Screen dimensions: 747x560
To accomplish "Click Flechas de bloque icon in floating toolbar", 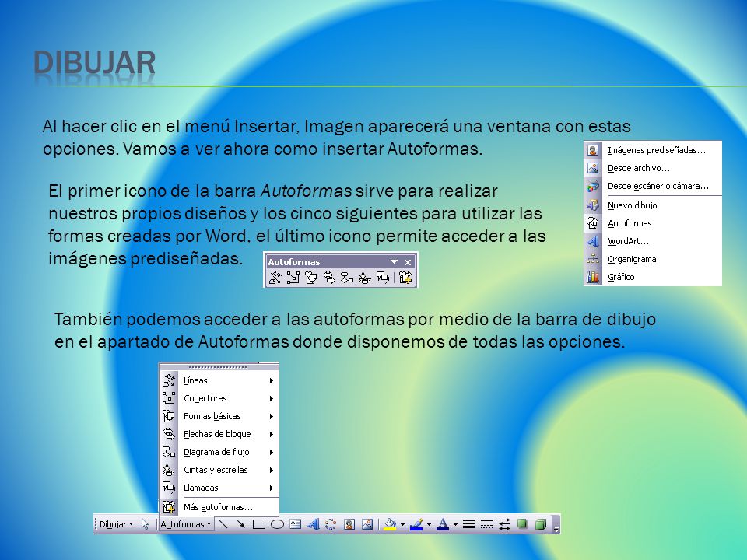I will point(328,278).
